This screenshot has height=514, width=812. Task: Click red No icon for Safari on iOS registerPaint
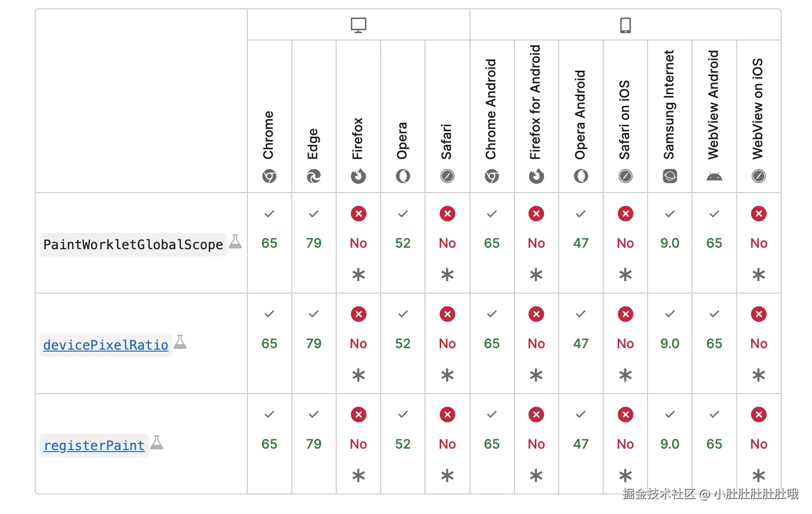click(x=626, y=415)
